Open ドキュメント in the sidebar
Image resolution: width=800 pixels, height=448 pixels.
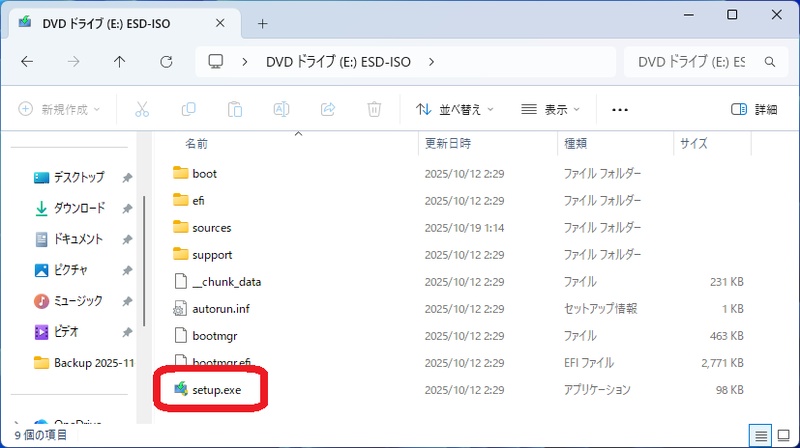point(68,239)
